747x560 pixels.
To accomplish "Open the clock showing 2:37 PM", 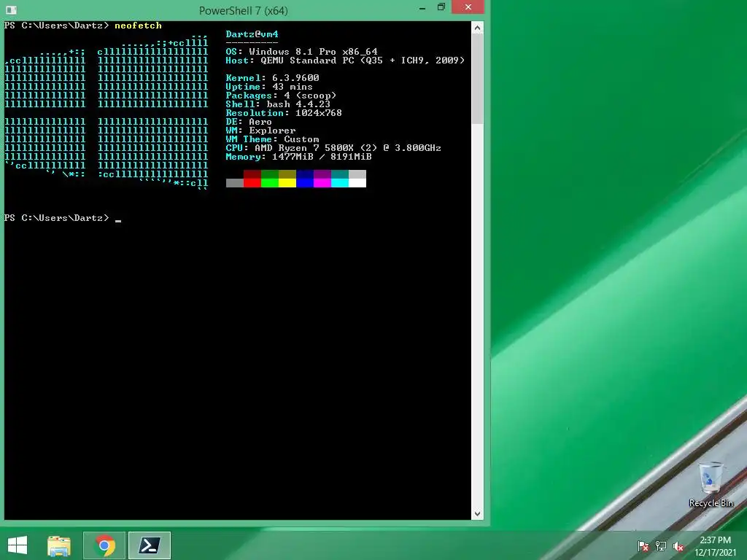I will tap(715, 540).
